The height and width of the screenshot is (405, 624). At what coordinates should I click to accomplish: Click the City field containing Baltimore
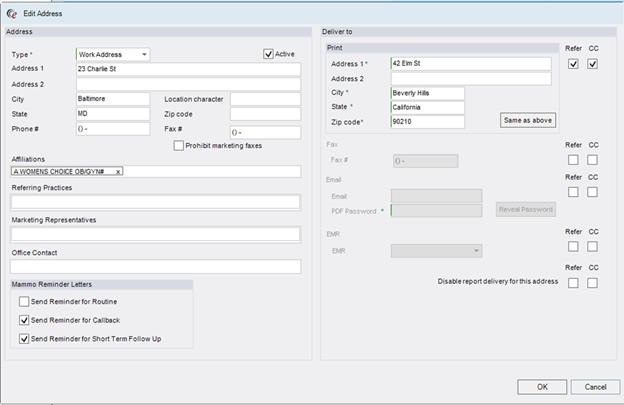point(113,99)
